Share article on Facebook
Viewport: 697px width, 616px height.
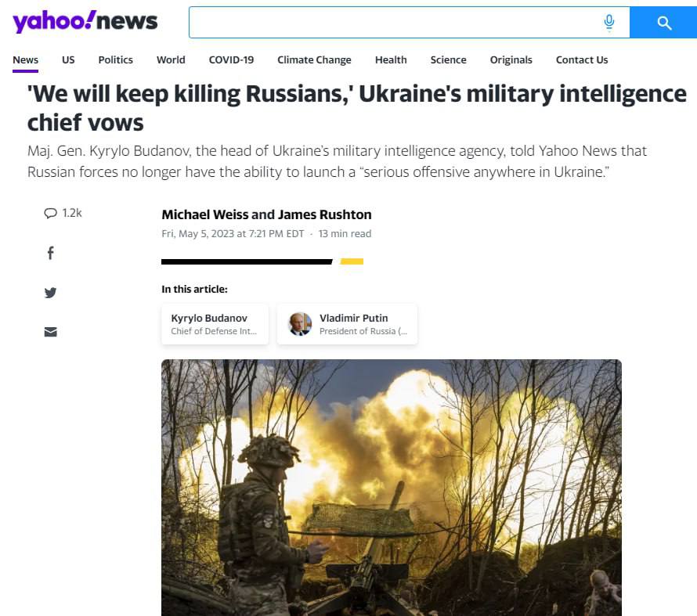click(x=51, y=253)
